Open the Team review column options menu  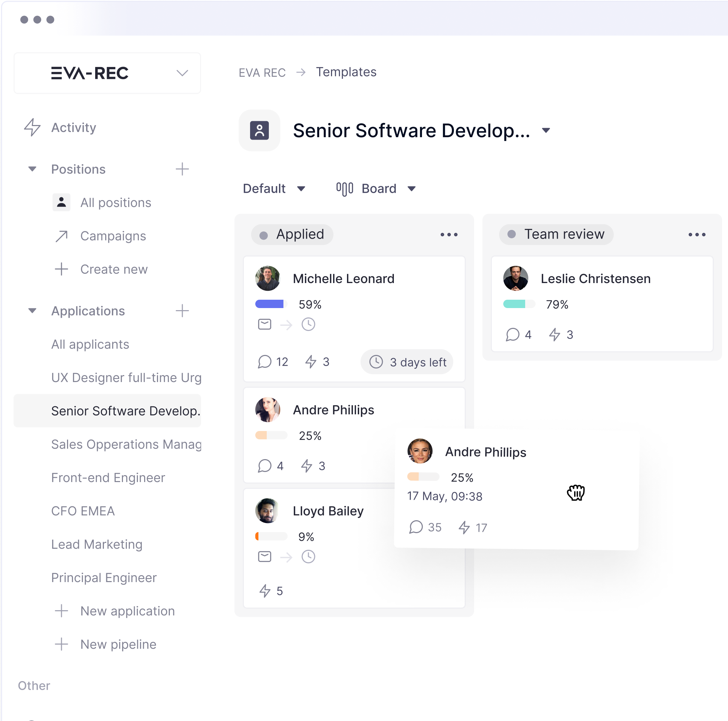697,234
